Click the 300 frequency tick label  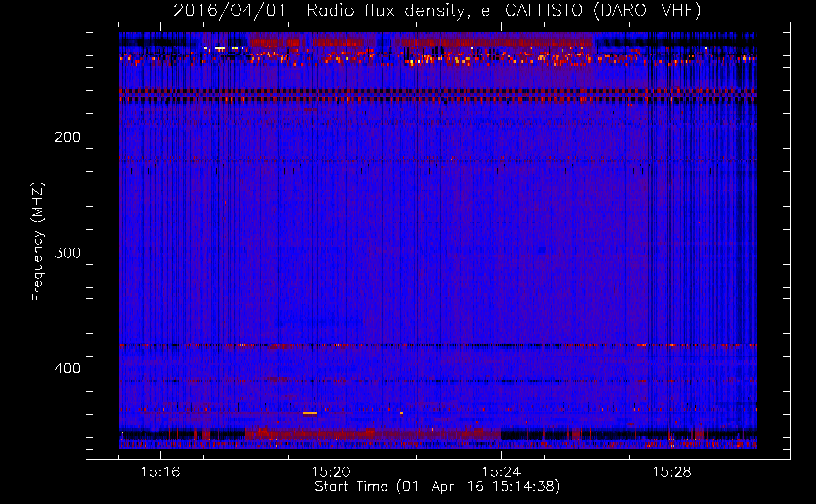tap(68, 253)
